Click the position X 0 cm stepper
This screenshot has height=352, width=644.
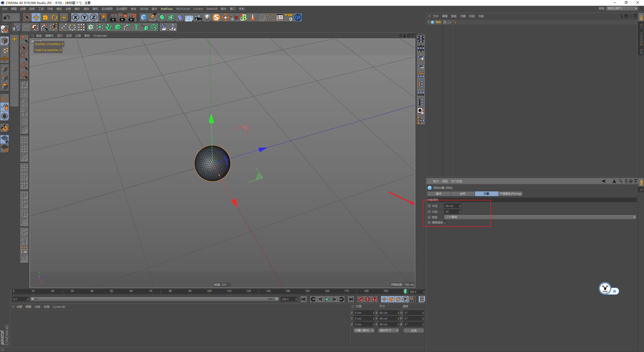pos(374,313)
